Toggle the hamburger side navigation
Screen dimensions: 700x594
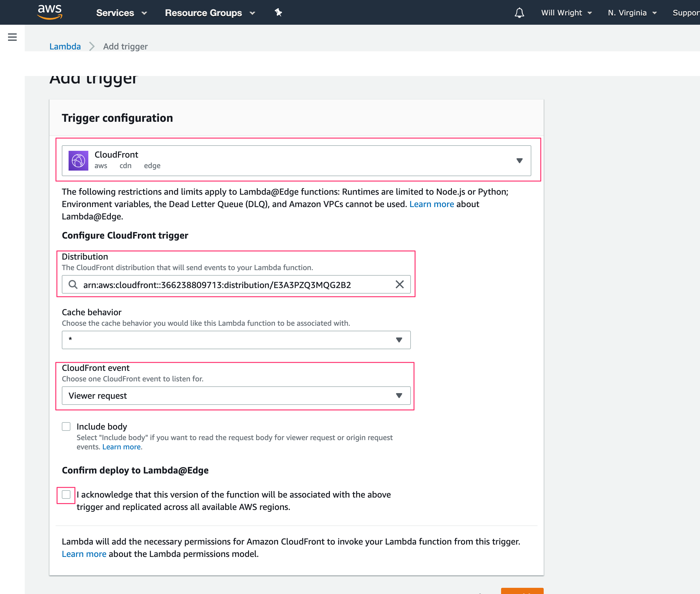12,37
